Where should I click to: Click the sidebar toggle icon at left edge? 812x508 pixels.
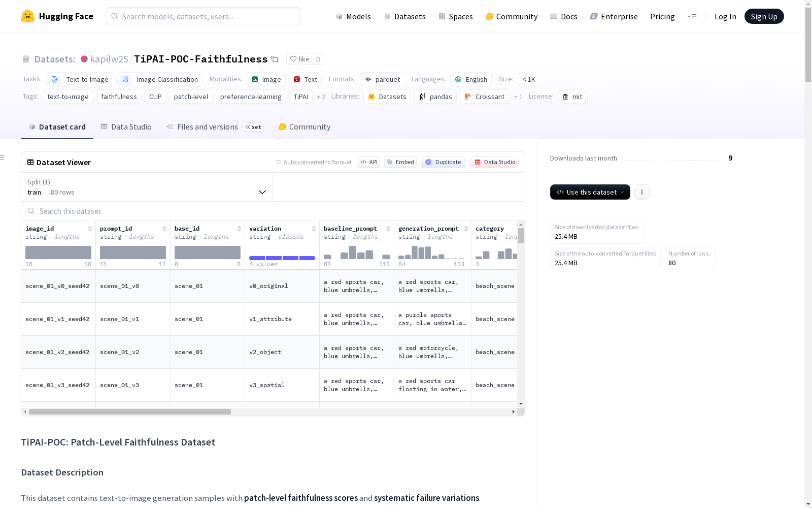tap(2, 157)
